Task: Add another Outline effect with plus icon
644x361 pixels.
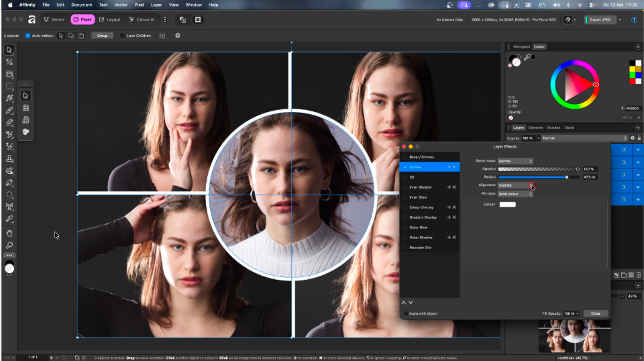Action: (x=449, y=166)
